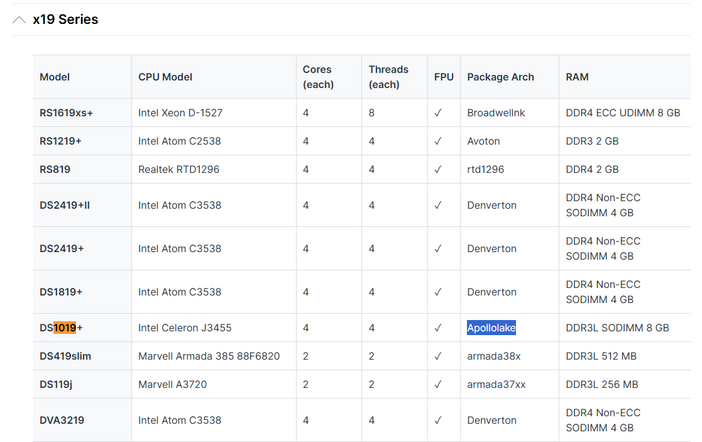Click the threads value 8 for RS1619xs+
Screen dimensions: 702x442
click(371, 113)
